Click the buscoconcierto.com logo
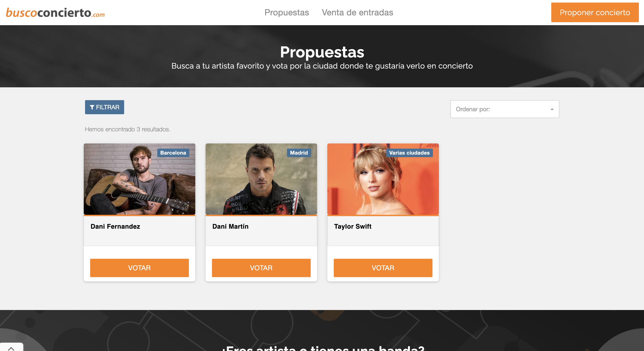This screenshot has height=351, width=644. (55, 13)
